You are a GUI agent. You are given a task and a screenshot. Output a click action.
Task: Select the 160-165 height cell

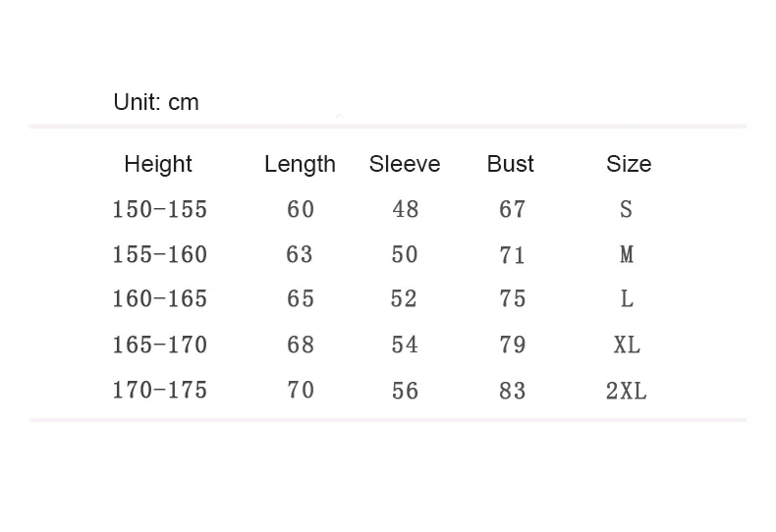[x=159, y=298]
